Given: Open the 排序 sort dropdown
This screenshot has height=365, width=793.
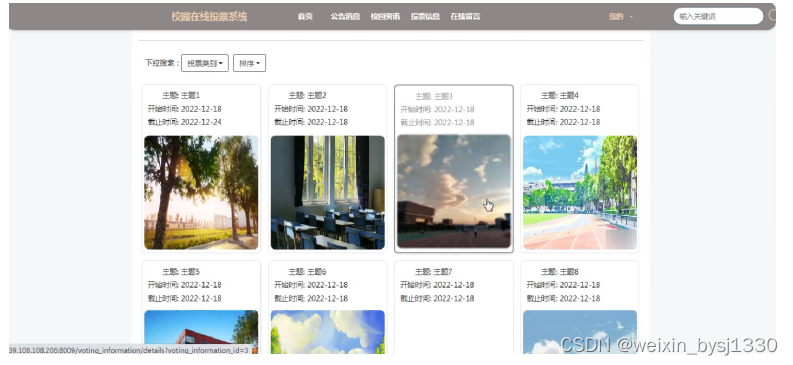Looking at the screenshot, I should [x=249, y=63].
